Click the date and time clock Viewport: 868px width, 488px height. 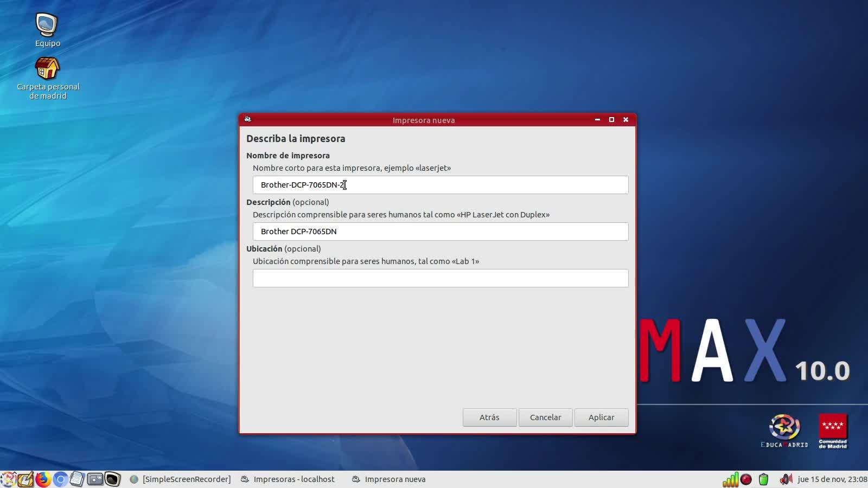coord(832,479)
